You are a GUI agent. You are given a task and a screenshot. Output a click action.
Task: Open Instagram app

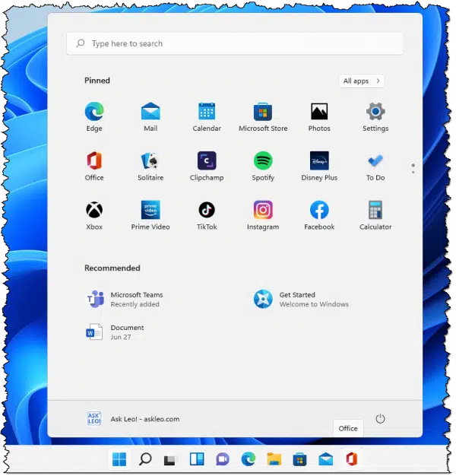263,215
